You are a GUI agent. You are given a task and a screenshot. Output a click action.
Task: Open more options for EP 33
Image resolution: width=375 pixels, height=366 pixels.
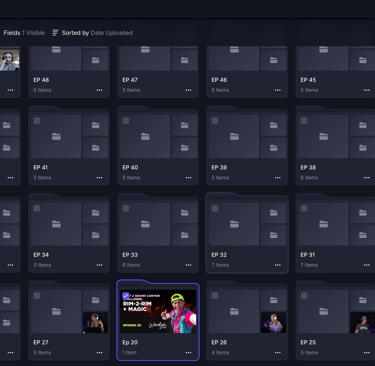[x=188, y=265]
